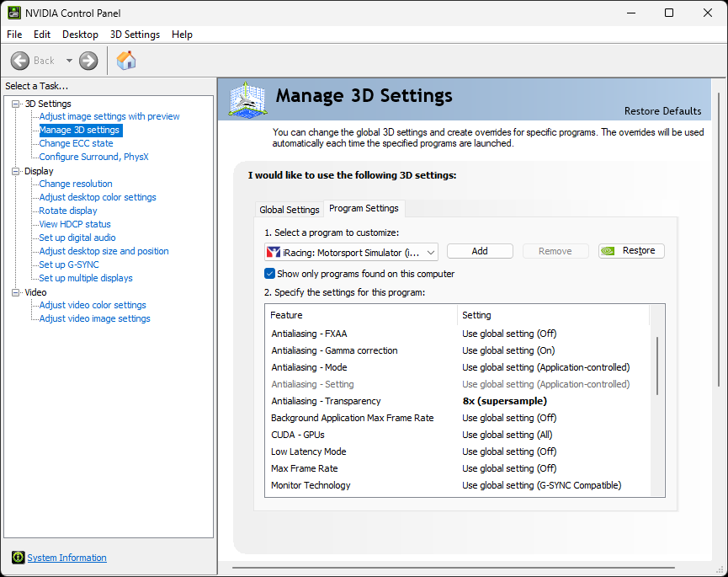Viewport: 728px width, 577px height.
Task: Open the System Information link
Action: pos(66,558)
